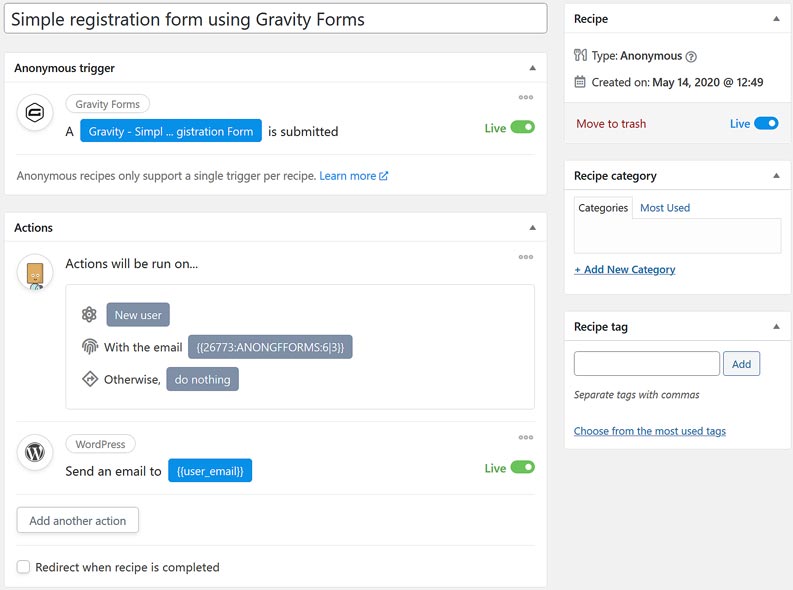This screenshot has width=793, height=590.
Task: Click the recipe tag text input
Action: tap(646, 364)
